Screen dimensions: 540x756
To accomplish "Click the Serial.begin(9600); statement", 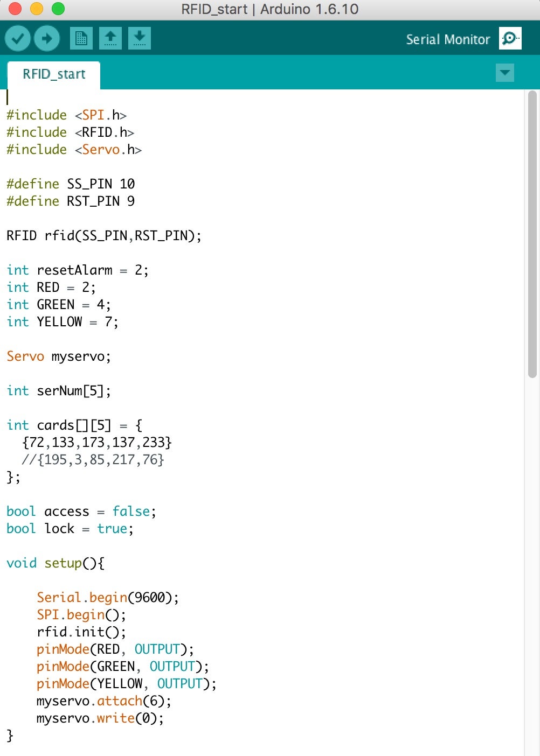I will point(108,597).
